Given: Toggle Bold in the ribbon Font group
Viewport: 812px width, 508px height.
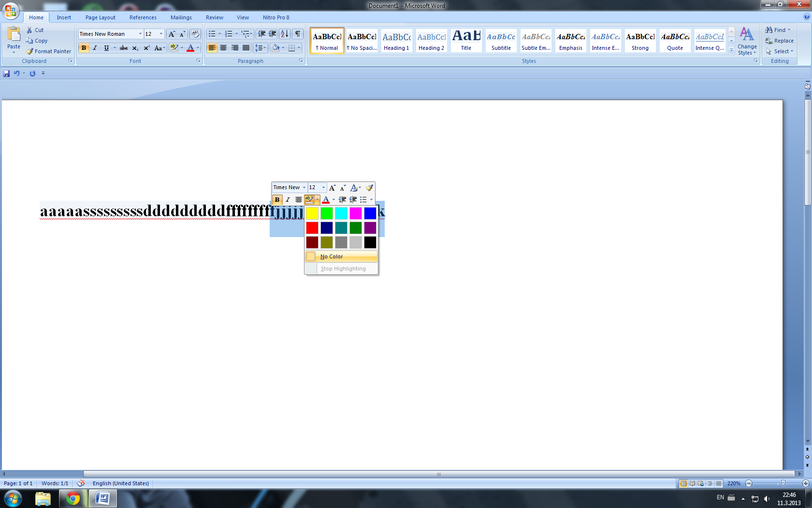Looking at the screenshot, I should 84,48.
